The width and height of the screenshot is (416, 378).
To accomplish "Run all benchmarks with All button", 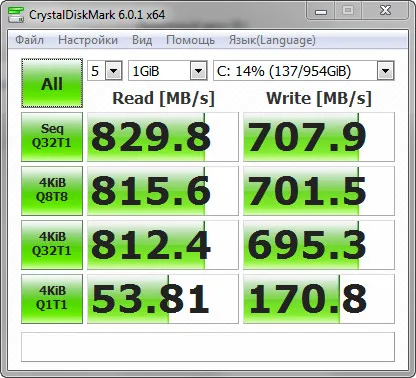I will pos(52,83).
